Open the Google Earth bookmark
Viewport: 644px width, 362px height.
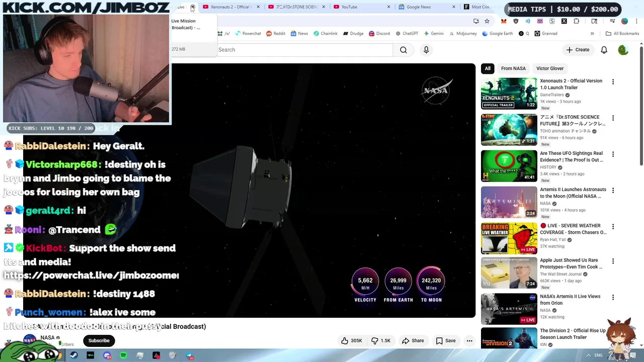[x=497, y=34]
